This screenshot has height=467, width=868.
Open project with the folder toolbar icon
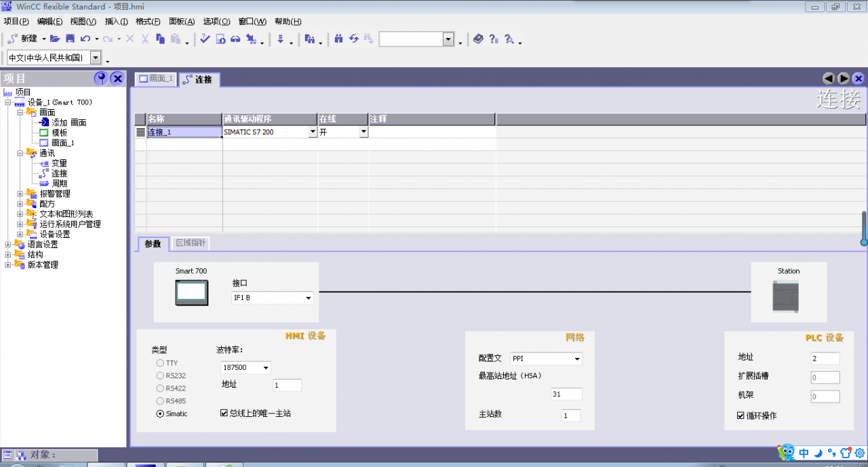click(56, 39)
